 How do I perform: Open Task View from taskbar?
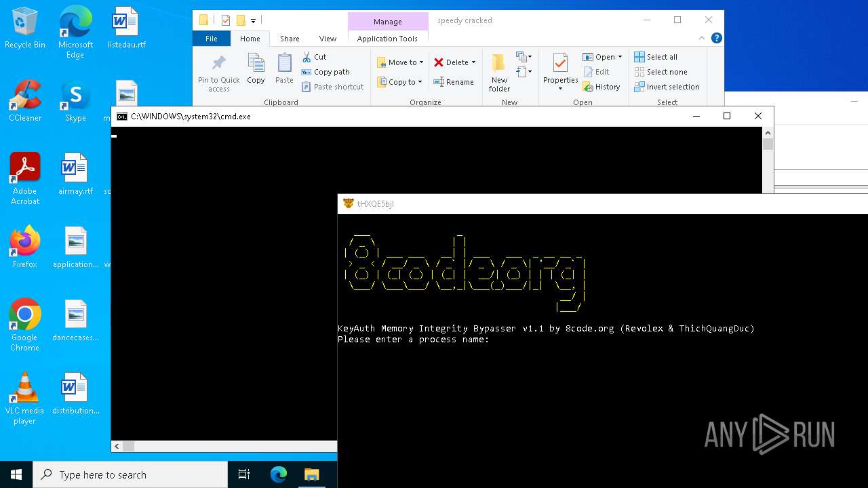(244, 474)
